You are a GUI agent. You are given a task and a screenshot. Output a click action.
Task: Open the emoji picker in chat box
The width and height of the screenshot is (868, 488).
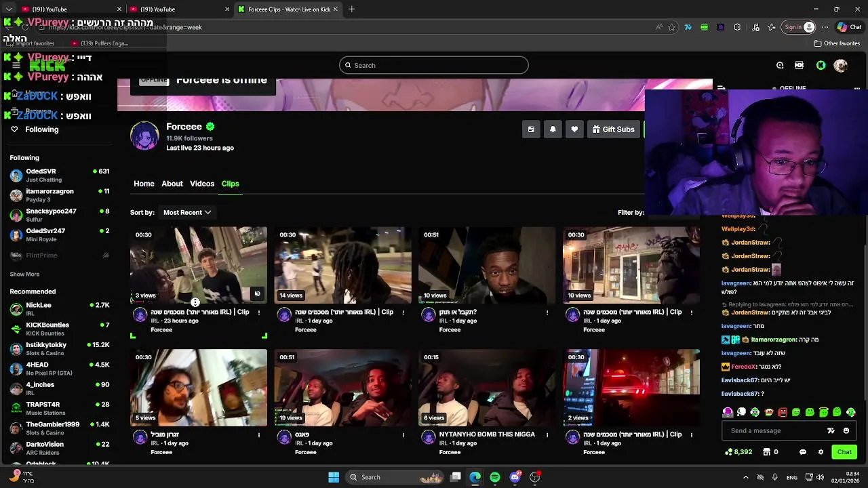pyautogui.click(x=846, y=431)
